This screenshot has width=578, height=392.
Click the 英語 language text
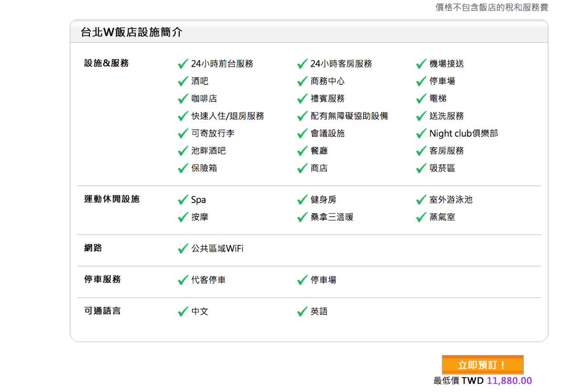click(319, 312)
